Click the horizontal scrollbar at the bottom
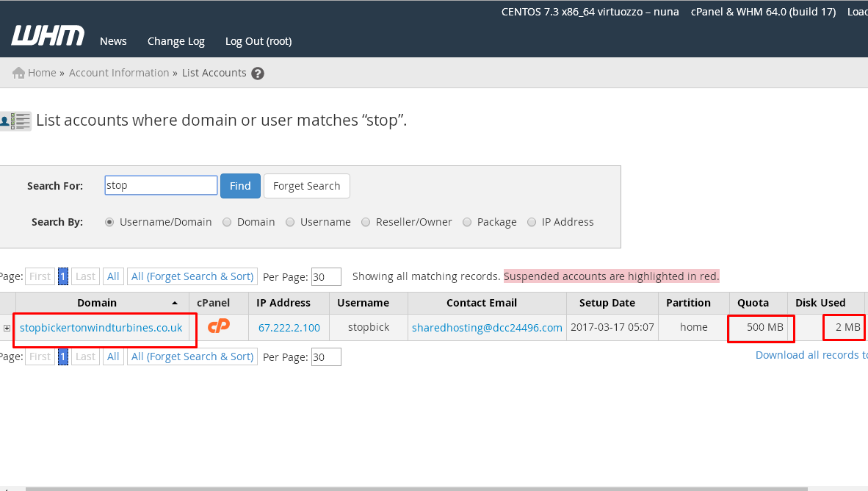Screen dimensions: 868x491 (416, 489)
